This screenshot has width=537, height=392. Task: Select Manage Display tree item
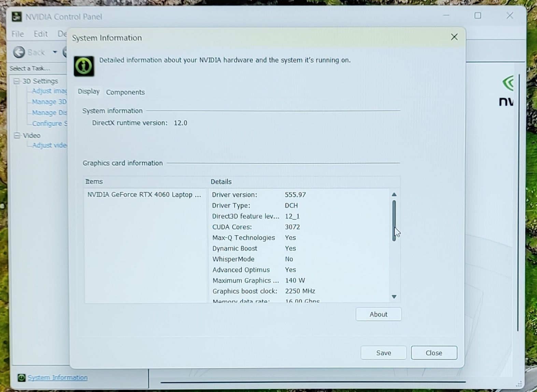point(50,113)
